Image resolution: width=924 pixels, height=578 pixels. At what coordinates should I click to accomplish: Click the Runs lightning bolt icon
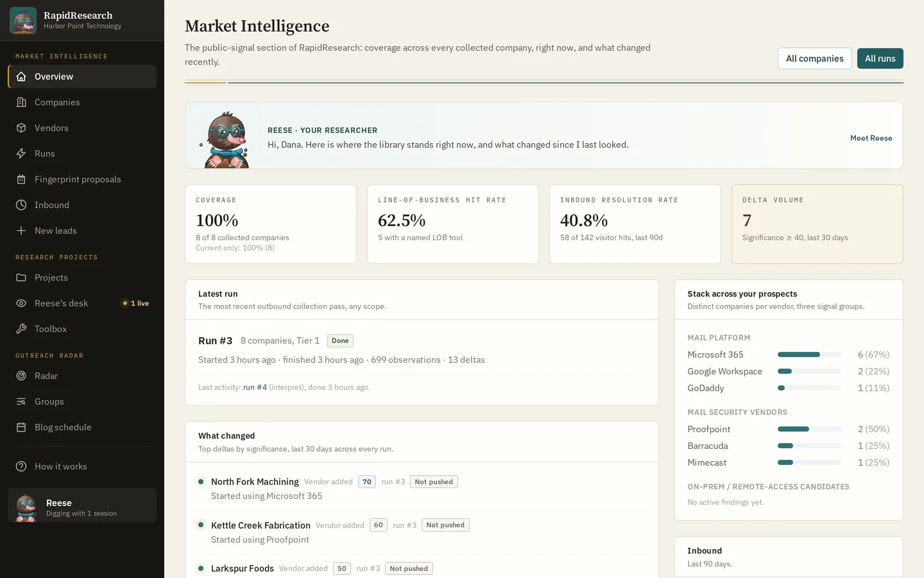pyautogui.click(x=21, y=153)
